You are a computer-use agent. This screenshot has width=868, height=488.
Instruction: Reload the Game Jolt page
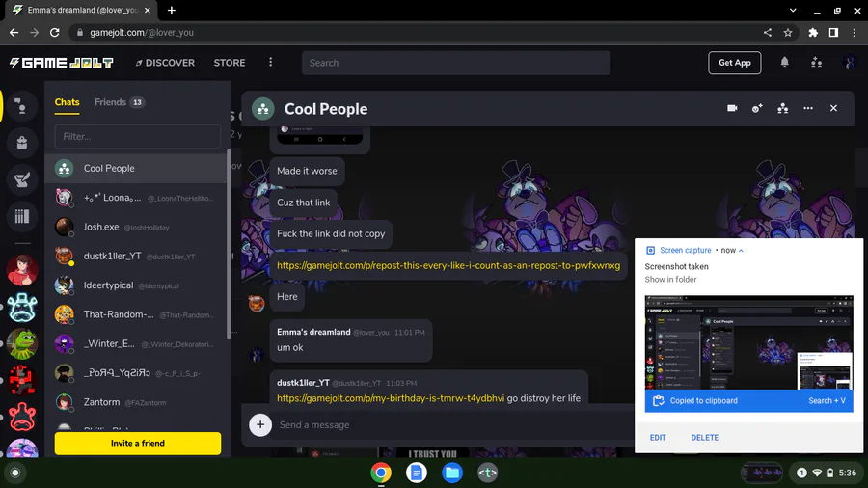point(54,33)
